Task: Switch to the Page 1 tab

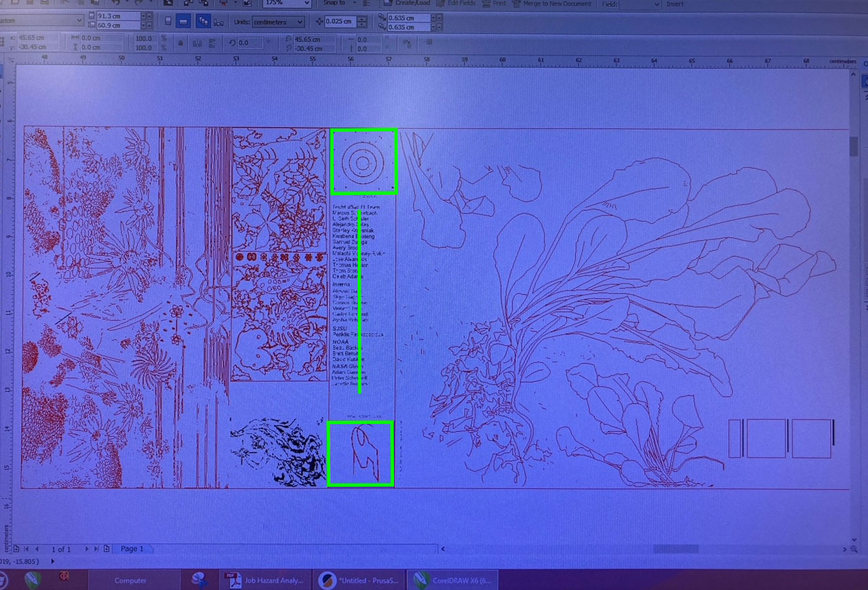Action: [x=134, y=549]
